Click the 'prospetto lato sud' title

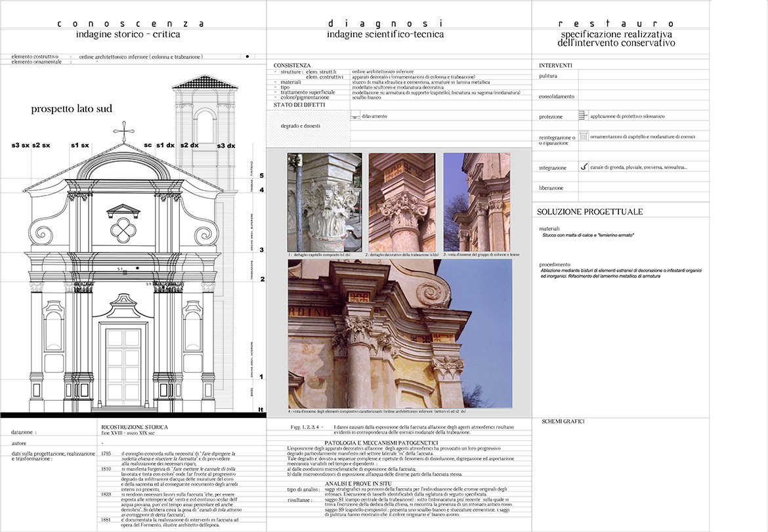tap(72, 109)
